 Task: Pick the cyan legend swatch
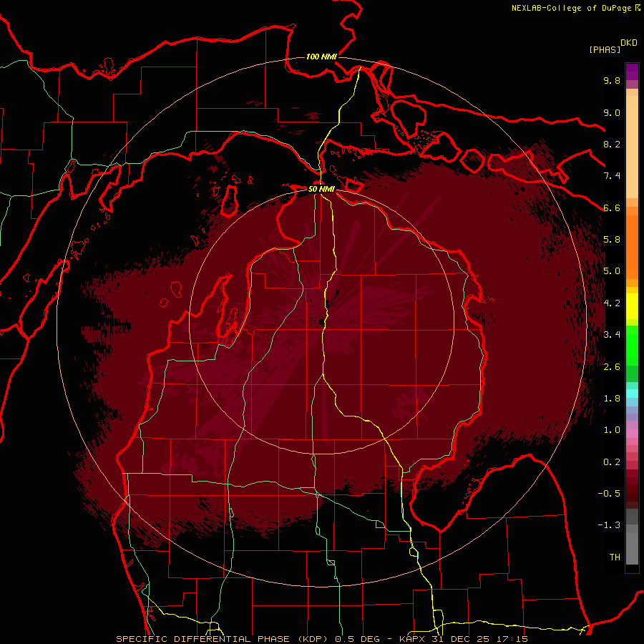coord(632,394)
